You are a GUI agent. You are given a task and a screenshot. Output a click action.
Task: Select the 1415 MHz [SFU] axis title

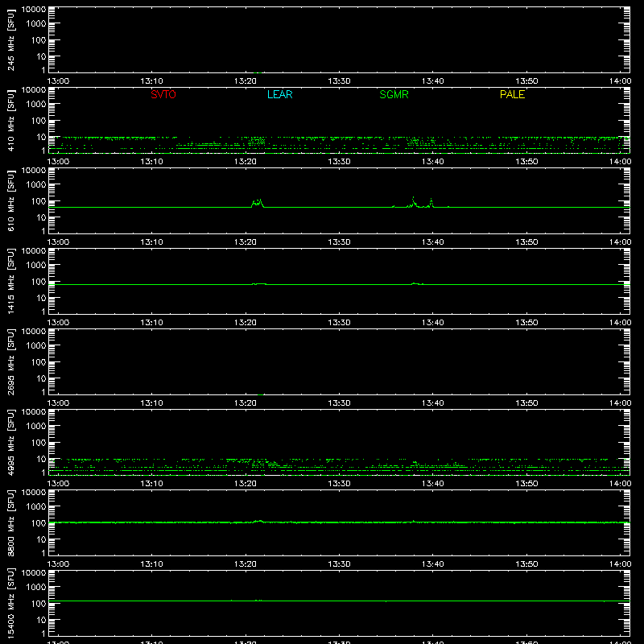[10, 281]
